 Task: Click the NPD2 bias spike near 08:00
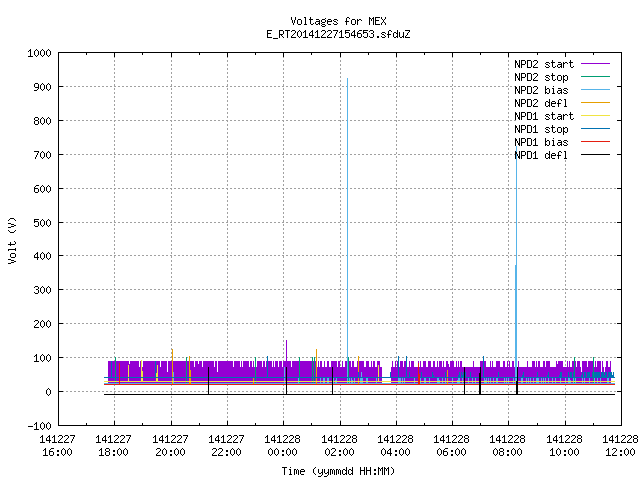click(516, 253)
